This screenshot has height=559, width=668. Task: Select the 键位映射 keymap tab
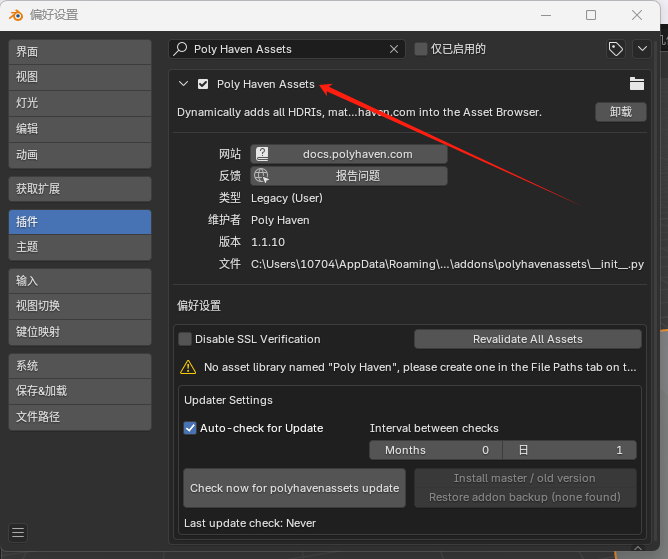(x=80, y=332)
